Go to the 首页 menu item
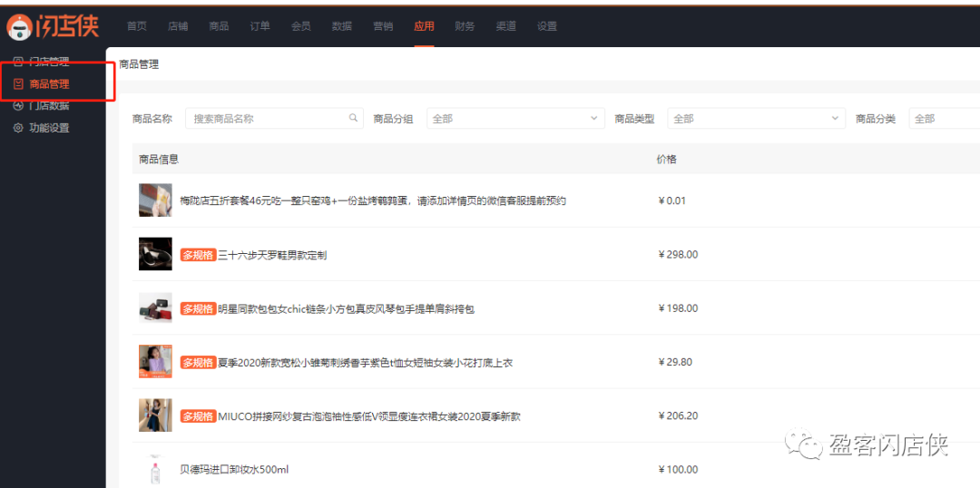The width and height of the screenshot is (980, 488). (136, 26)
